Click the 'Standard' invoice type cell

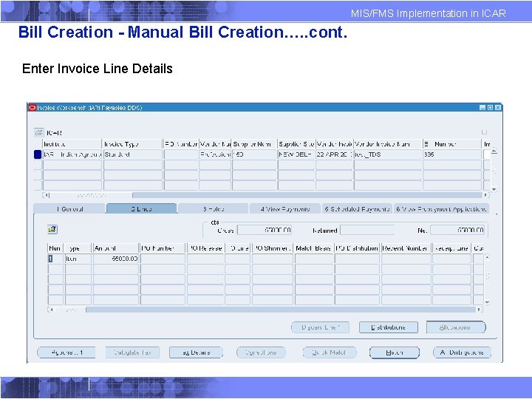click(x=133, y=154)
